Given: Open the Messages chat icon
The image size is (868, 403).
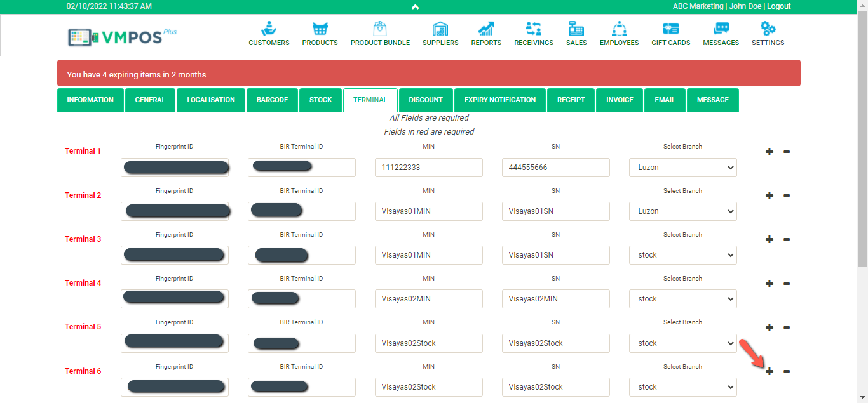Looking at the screenshot, I should click(721, 29).
